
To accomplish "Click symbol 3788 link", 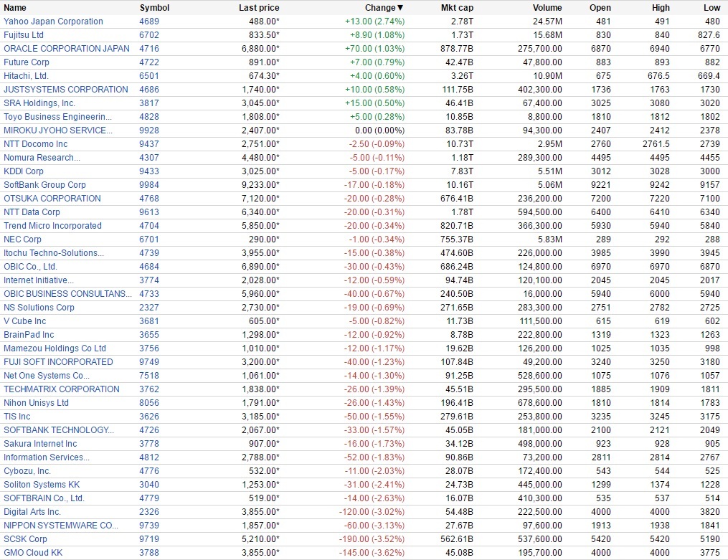I will pyautogui.click(x=149, y=553).
